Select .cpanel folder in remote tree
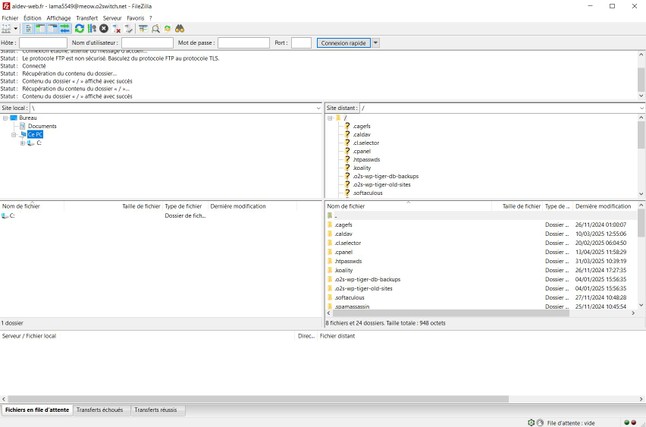This screenshot has height=427, width=646. click(361, 151)
